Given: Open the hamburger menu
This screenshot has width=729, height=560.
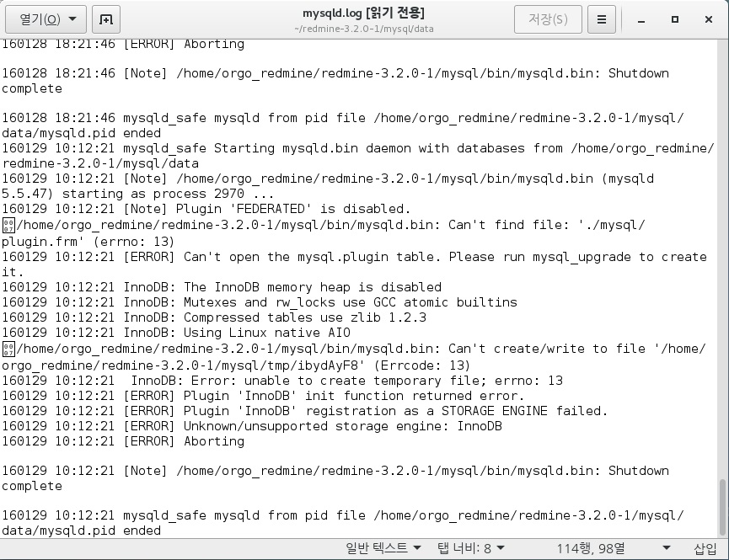Looking at the screenshot, I should click(601, 19).
